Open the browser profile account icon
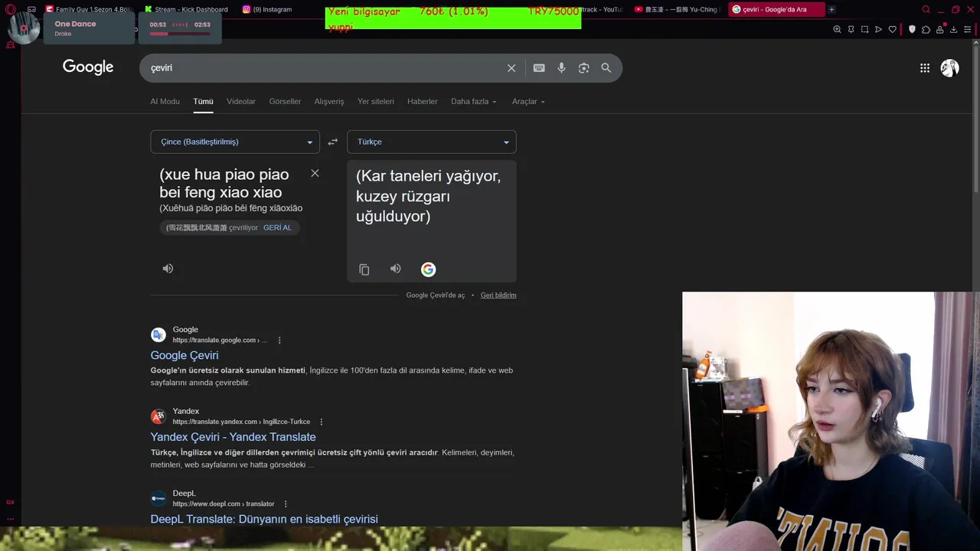The height and width of the screenshot is (551, 980). (x=939, y=29)
